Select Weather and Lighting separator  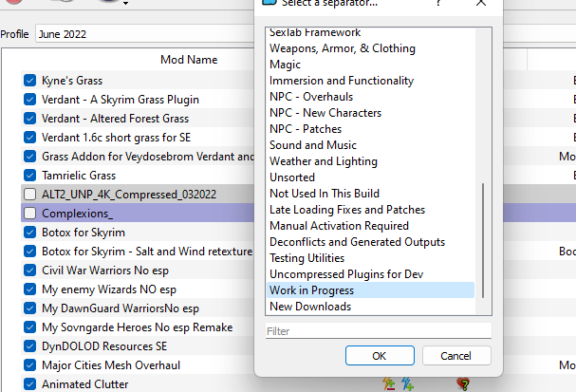point(324,161)
